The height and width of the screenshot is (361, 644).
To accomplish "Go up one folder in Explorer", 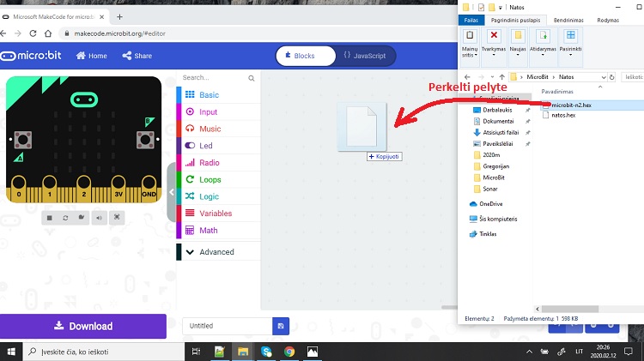I will click(502, 77).
